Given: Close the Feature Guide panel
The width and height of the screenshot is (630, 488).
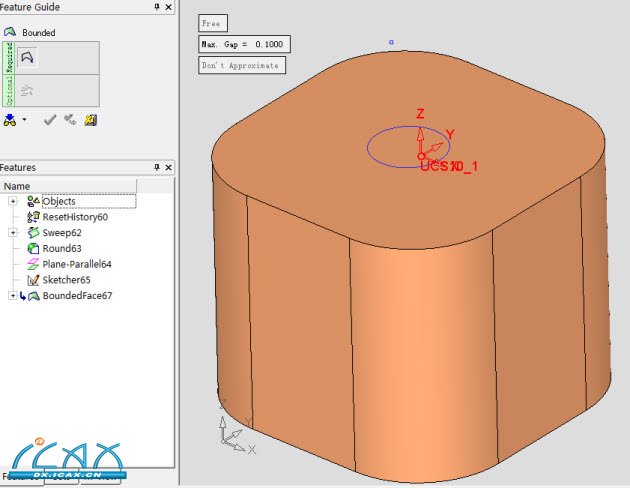Looking at the screenshot, I should (168, 7).
